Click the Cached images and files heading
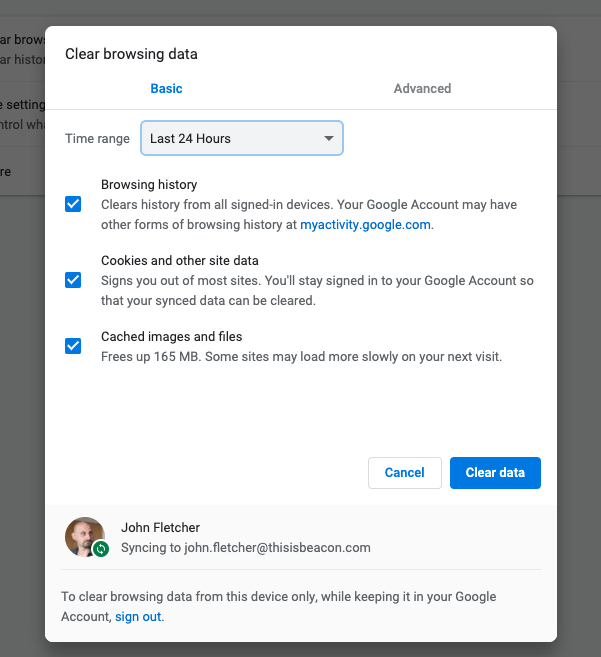This screenshot has width=601, height=657. tap(171, 337)
